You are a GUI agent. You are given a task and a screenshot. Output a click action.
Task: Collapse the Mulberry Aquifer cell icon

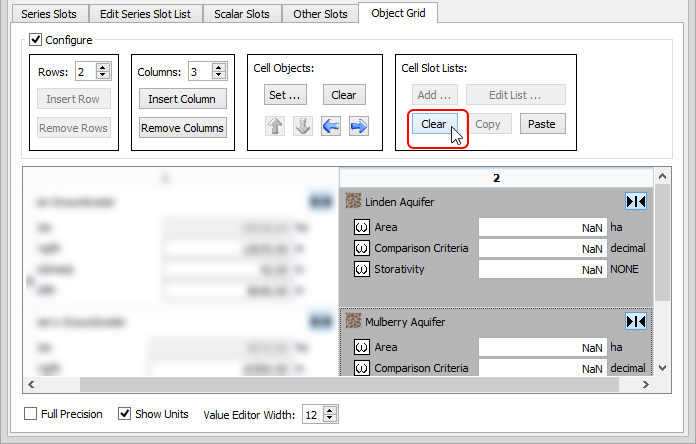(x=635, y=321)
